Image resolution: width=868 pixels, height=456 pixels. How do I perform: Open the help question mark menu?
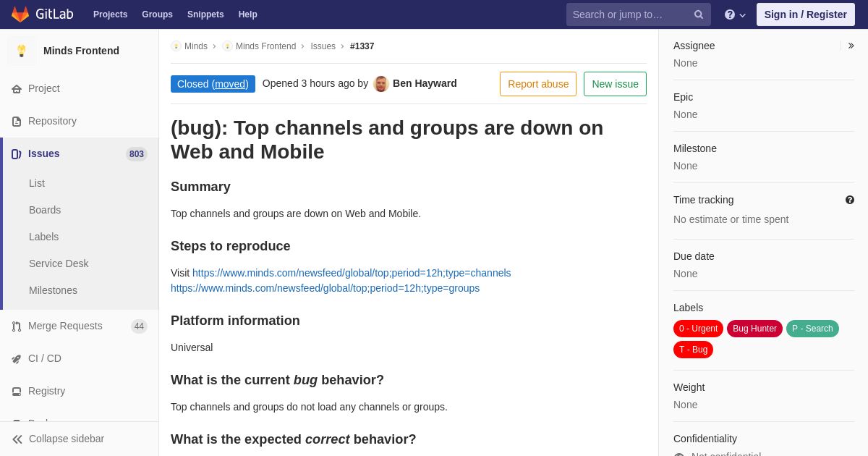735,14
